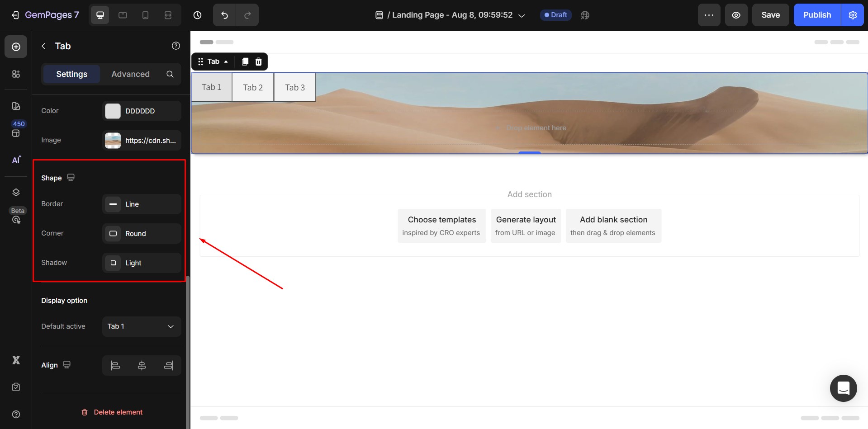The height and width of the screenshot is (429, 868).
Task: Switch to desktop device view
Action: [100, 15]
